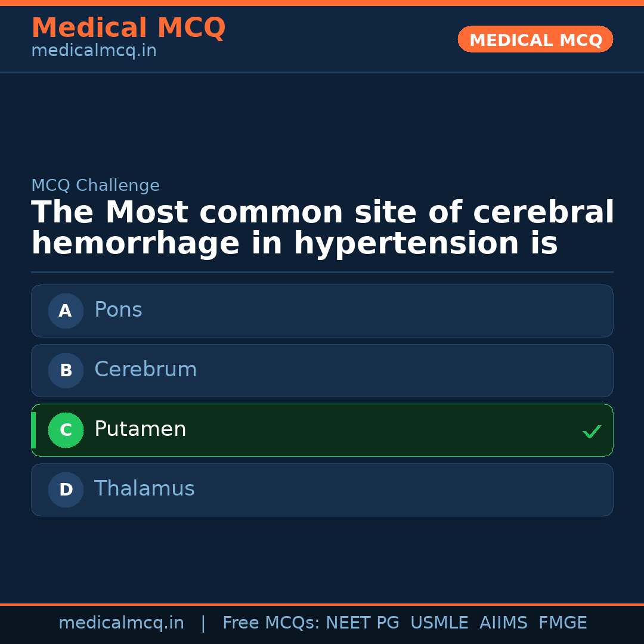Viewport: 644px width, 644px height.
Task: Click the Medical MCQ header logo
Action: click(128, 28)
